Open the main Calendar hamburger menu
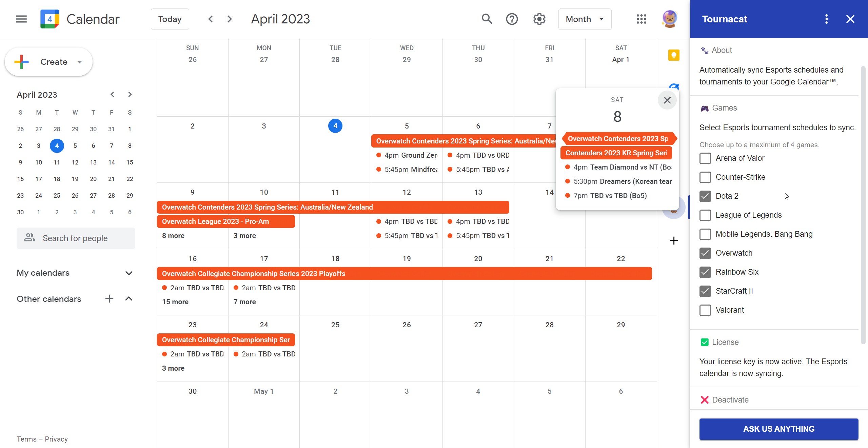Screen dimensions: 868x448 point(21,19)
